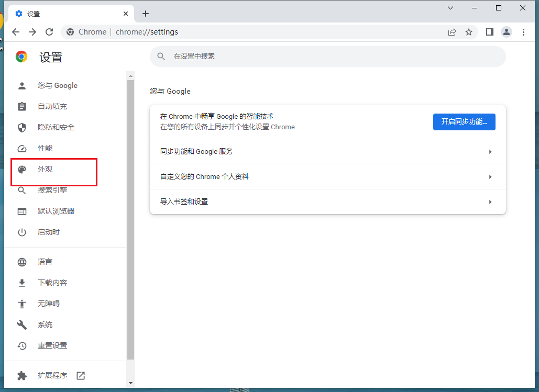This screenshot has width=539, height=392.
Task: Open 启动时 settings
Action: coord(49,232)
